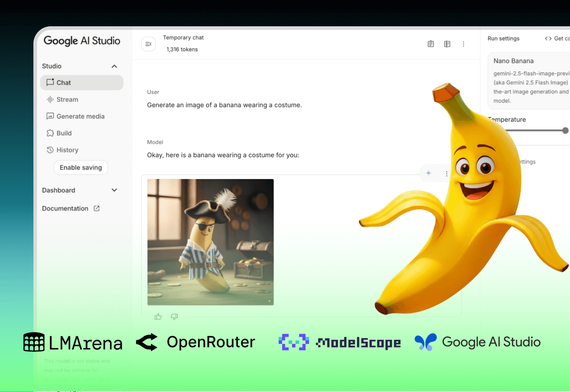
Task: Click the User role label
Action: click(x=153, y=92)
